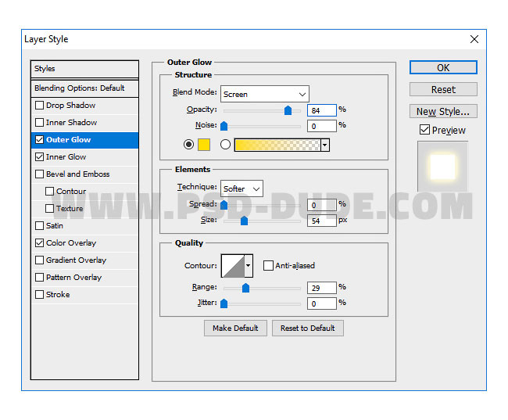Enable the Inner Shadow checkbox
Viewport: 508px width, 420px height.
tap(39, 123)
